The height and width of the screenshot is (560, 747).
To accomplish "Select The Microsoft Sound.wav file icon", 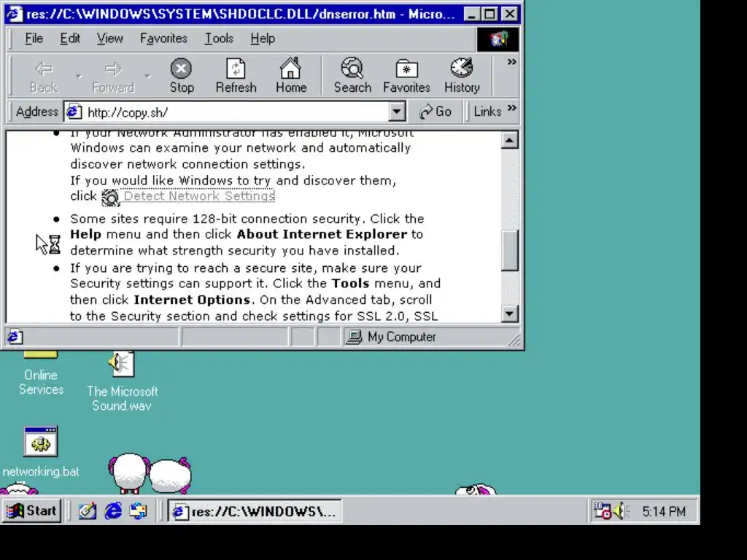I will (122, 381).
